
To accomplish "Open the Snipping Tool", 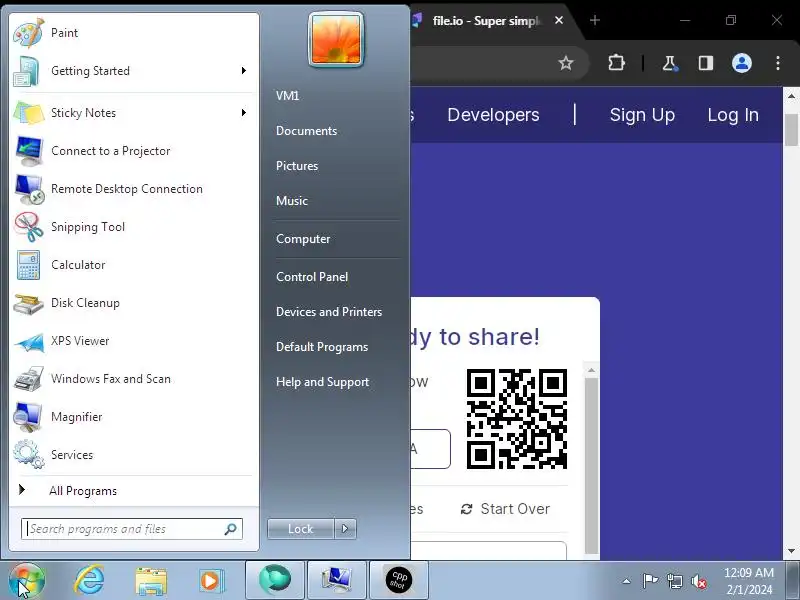I will click(133, 227).
